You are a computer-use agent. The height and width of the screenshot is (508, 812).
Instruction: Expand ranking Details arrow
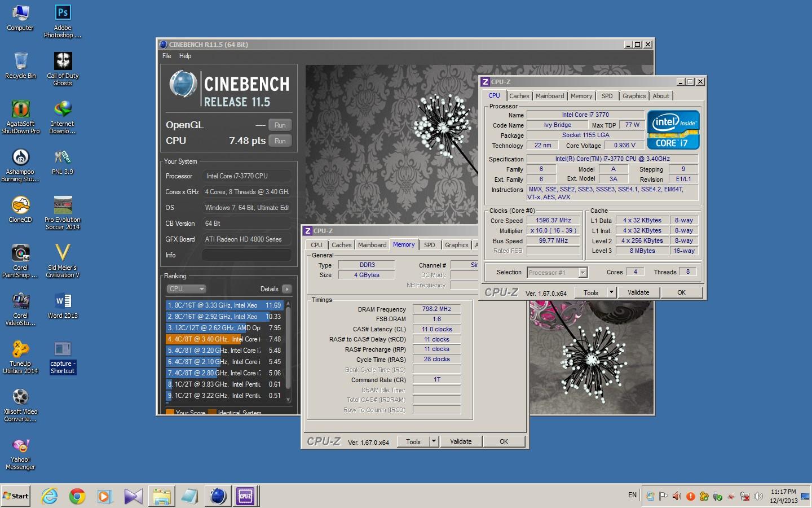click(287, 289)
